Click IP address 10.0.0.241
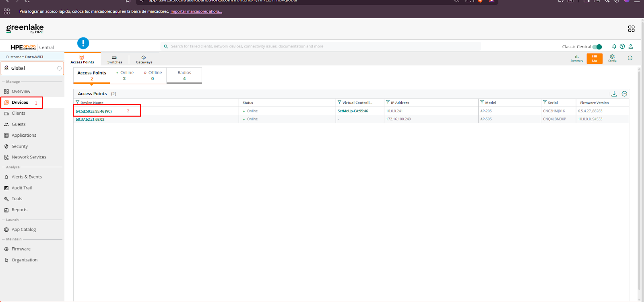 (394, 111)
